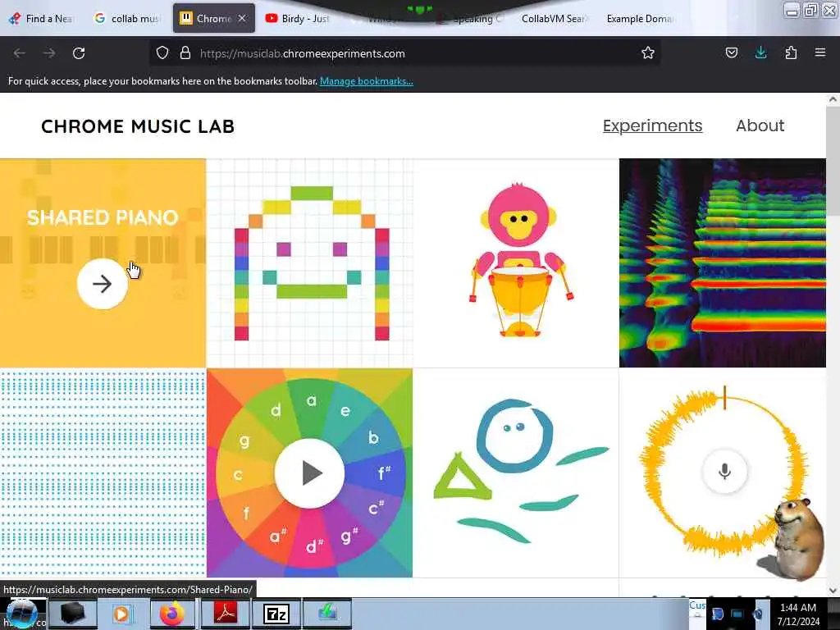Select note 'f' on the Arpeggios wheel
Screen dimensions: 840x630
tap(246, 513)
